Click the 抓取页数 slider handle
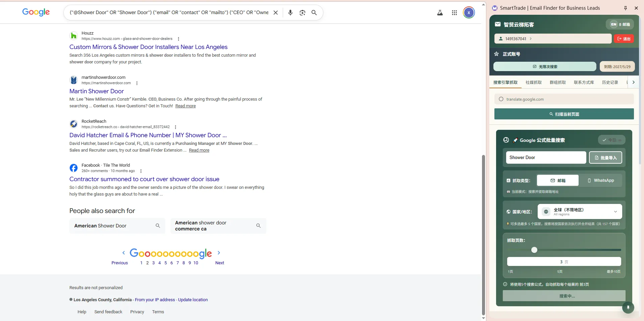The image size is (644, 321). tap(534, 250)
